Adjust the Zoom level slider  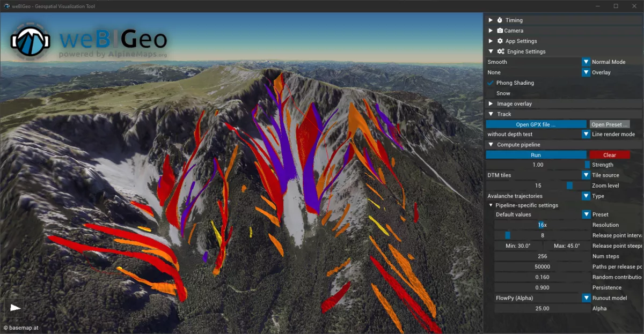[569, 185]
